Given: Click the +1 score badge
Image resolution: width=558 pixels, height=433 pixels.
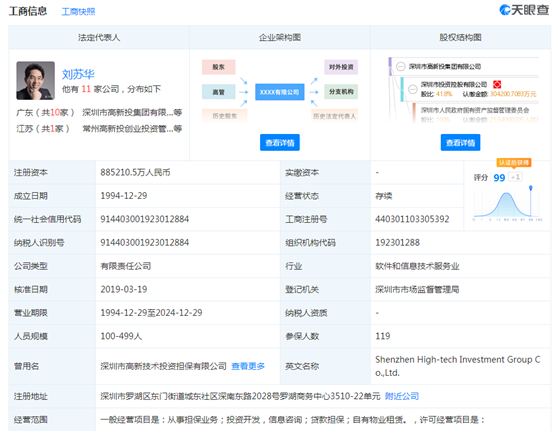Looking at the screenshot, I should (x=515, y=177).
